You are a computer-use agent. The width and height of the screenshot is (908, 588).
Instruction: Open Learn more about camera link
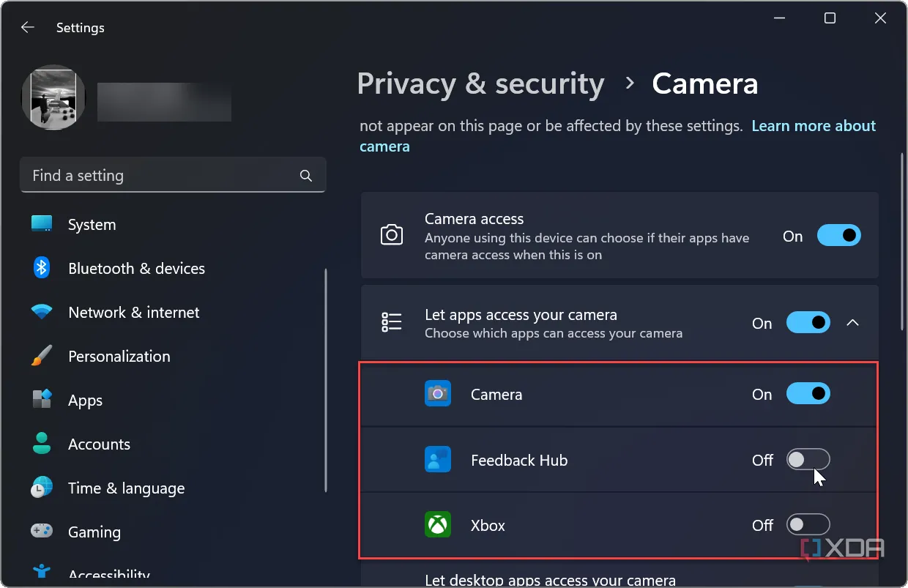tap(618, 136)
